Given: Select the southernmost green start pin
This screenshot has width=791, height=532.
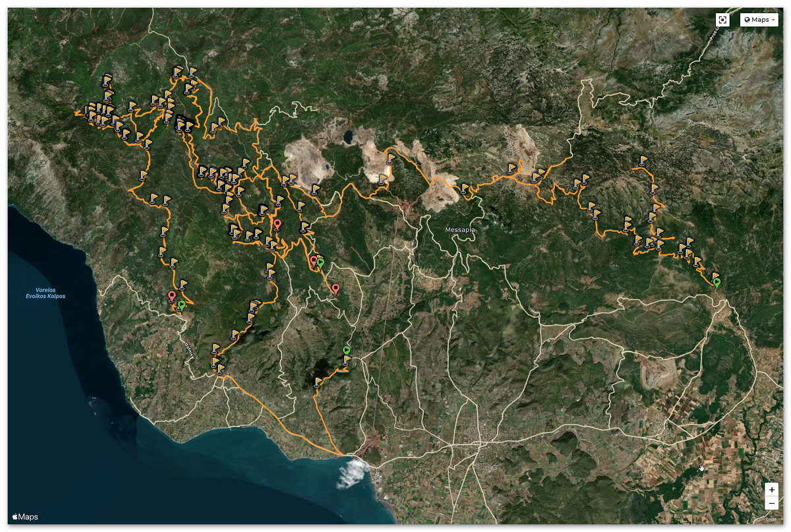Looking at the screenshot, I should [x=347, y=350].
